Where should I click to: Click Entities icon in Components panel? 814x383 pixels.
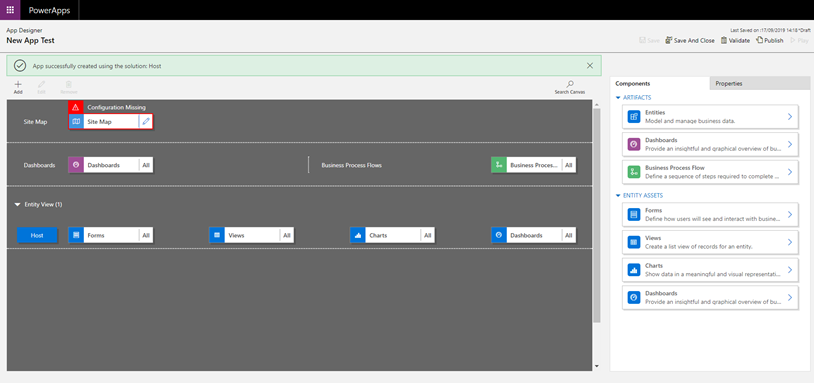[x=633, y=116]
